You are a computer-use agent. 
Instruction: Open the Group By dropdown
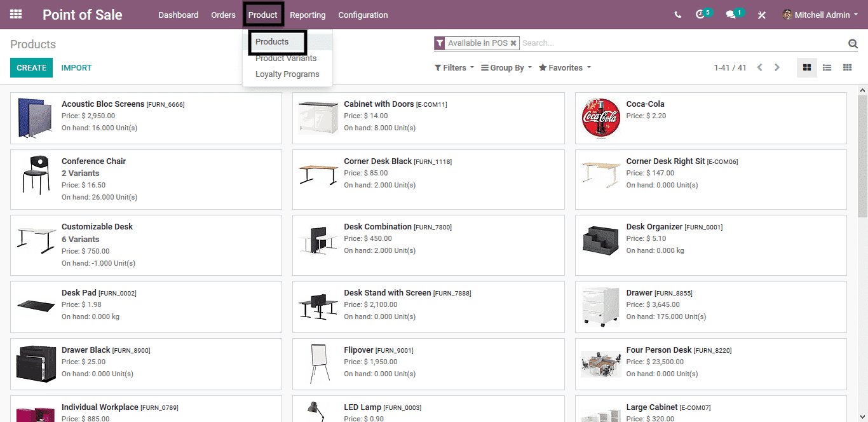pos(506,68)
